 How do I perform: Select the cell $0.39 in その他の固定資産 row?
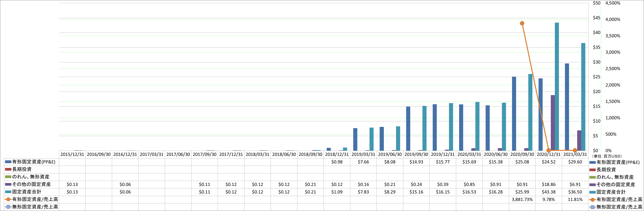[443, 184]
